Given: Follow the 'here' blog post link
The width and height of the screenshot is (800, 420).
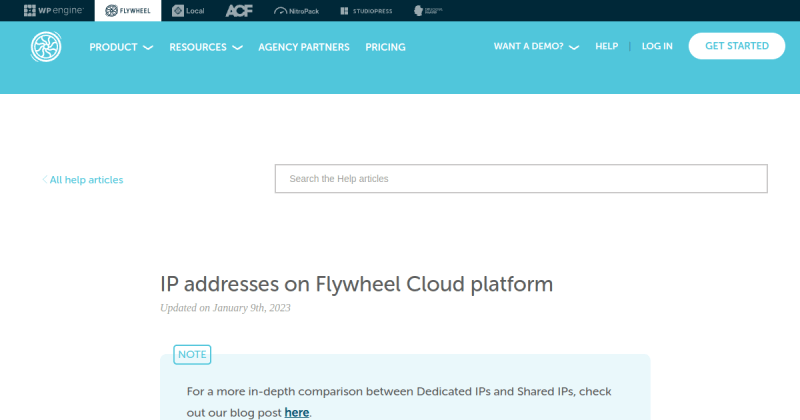Looking at the screenshot, I should tap(297, 412).
